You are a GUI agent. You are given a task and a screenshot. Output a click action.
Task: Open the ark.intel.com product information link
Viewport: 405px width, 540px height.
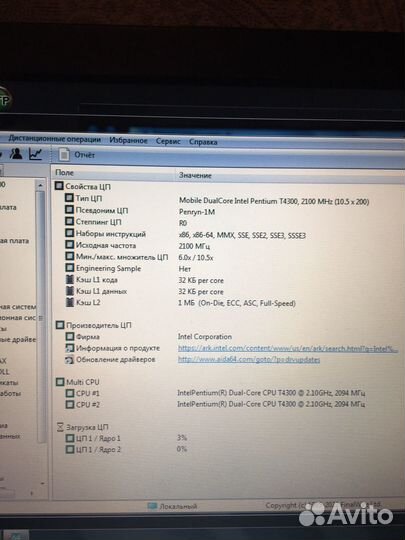click(288, 349)
